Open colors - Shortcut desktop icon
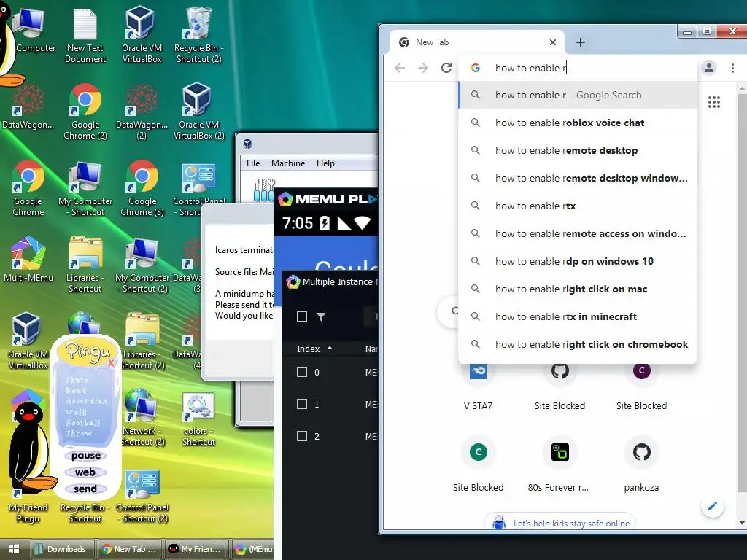This screenshot has width=747, height=560. point(198,419)
